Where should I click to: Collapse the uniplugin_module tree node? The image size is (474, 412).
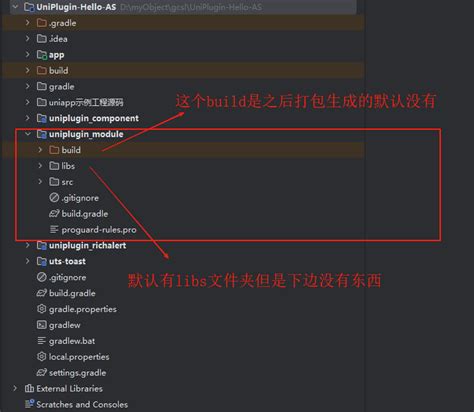tap(28, 134)
